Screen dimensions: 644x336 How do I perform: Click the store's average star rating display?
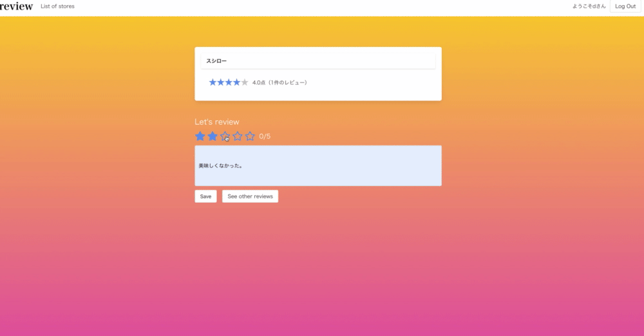point(229,82)
